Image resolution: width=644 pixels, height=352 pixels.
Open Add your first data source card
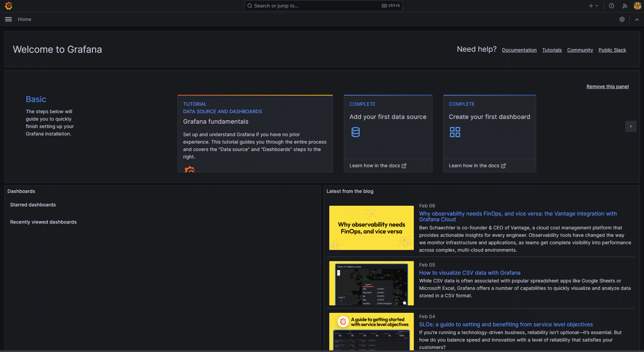(x=388, y=127)
